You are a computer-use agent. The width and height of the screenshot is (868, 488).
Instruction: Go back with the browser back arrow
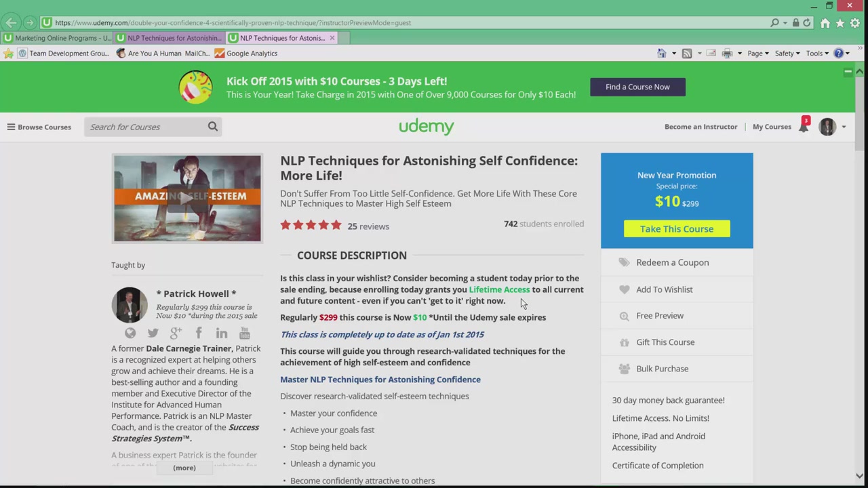tap(11, 22)
